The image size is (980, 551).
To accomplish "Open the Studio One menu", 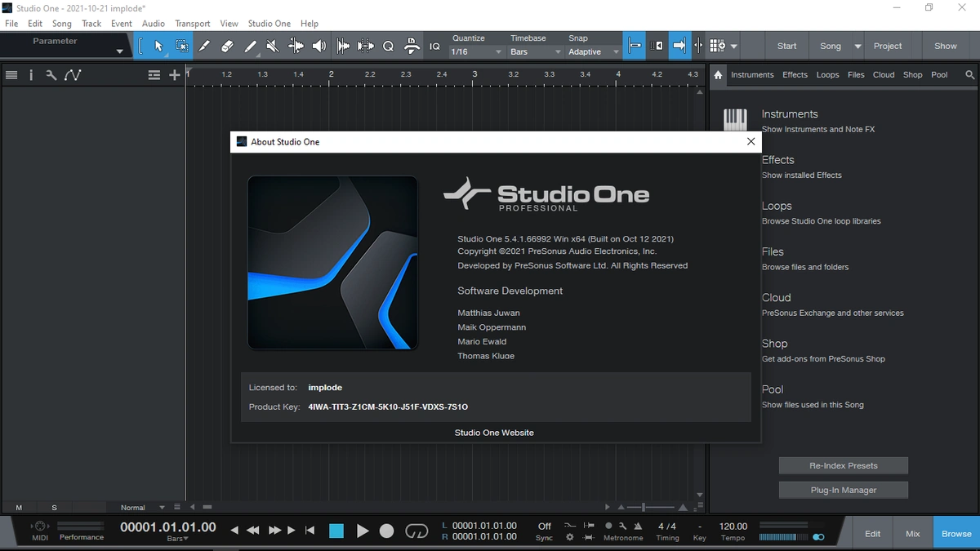I will (269, 24).
